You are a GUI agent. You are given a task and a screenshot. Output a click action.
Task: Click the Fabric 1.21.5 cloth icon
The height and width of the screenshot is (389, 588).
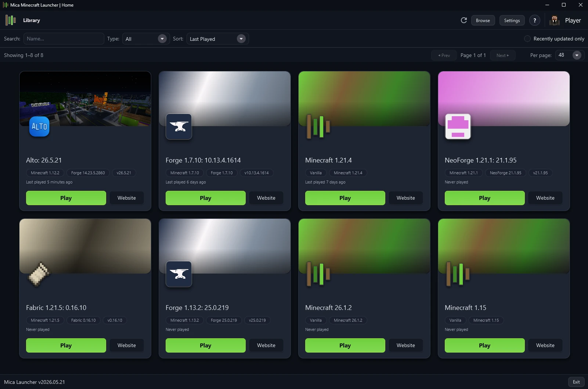(39, 274)
